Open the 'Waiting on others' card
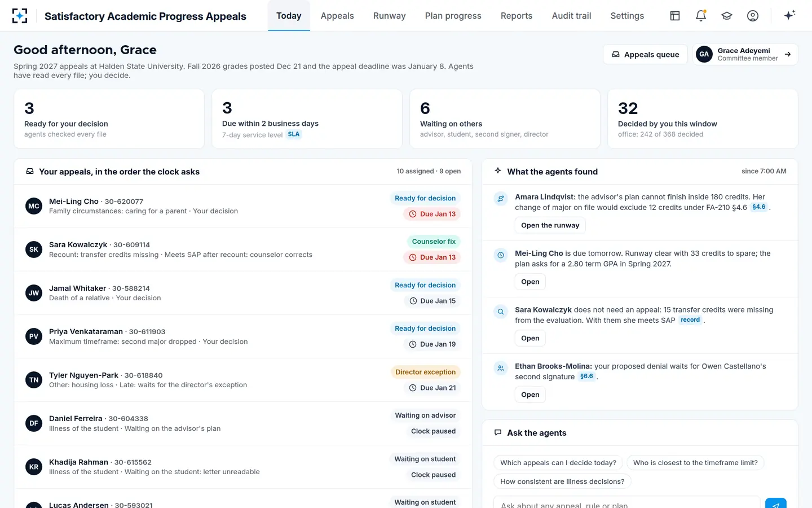Image resolution: width=812 pixels, height=508 pixels. (x=505, y=119)
